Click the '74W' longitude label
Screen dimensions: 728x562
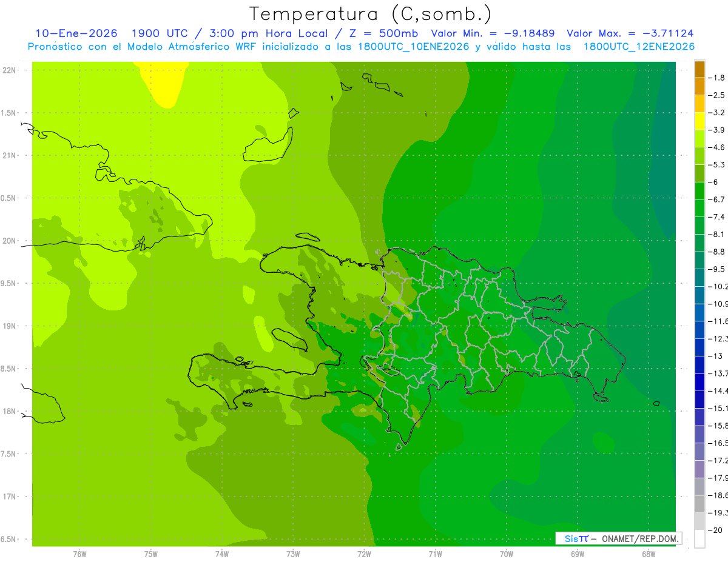(222, 554)
